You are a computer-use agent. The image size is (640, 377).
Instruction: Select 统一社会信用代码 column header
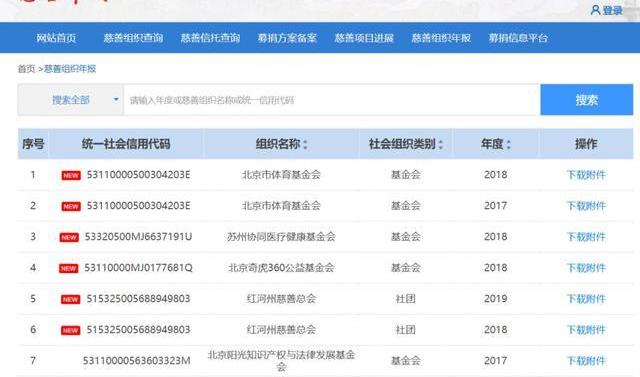pyautogui.click(x=126, y=144)
